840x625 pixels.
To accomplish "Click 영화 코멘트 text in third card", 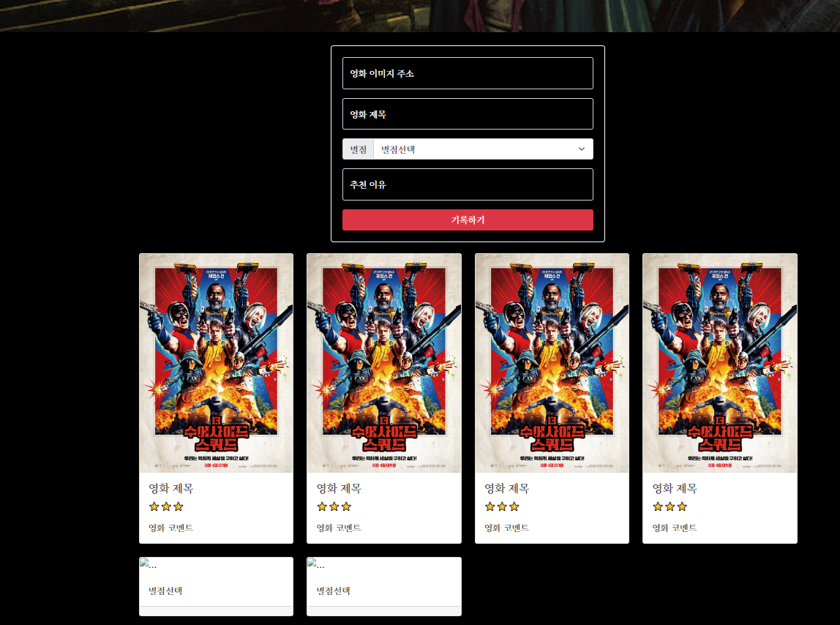I will coord(507,528).
